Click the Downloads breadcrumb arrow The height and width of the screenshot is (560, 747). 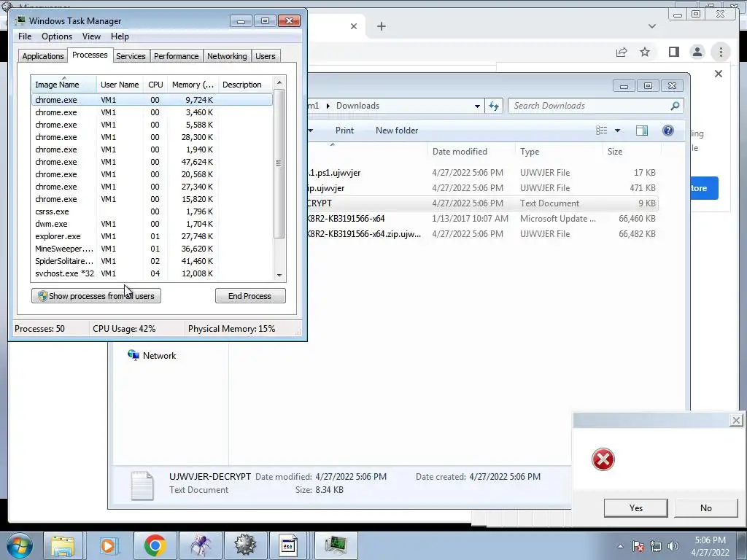pyautogui.click(x=328, y=106)
